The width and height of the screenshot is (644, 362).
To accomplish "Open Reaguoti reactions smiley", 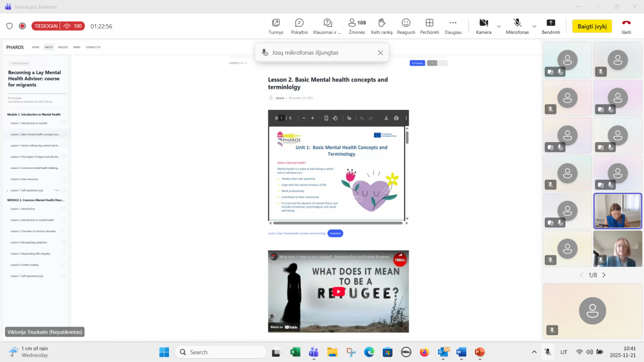I will click(x=406, y=23).
